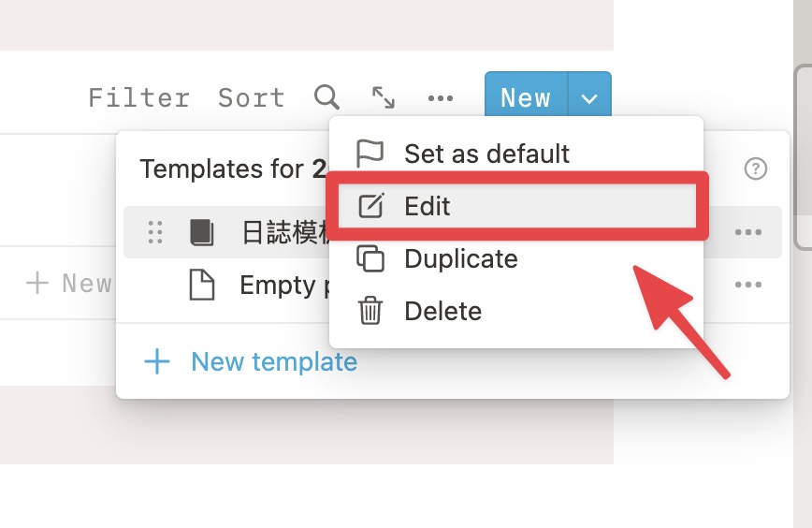Click the expand full-page arrows icon
This screenshot has width=812, height=528.
click(384, 97)
